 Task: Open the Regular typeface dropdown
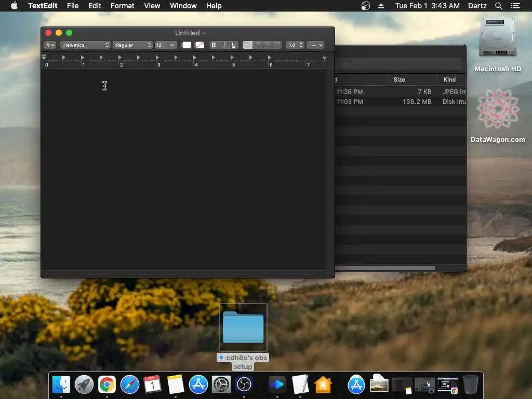point(132,45)
